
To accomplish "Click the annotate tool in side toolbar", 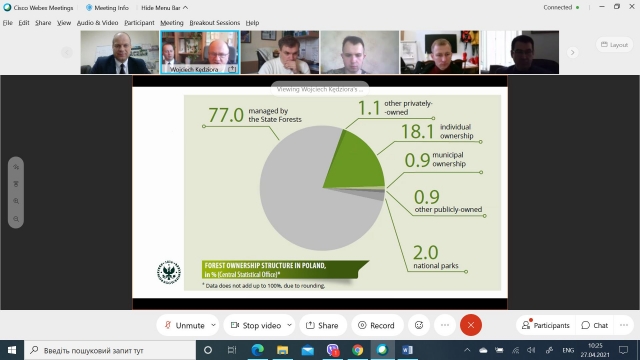I will pos(16,167).
